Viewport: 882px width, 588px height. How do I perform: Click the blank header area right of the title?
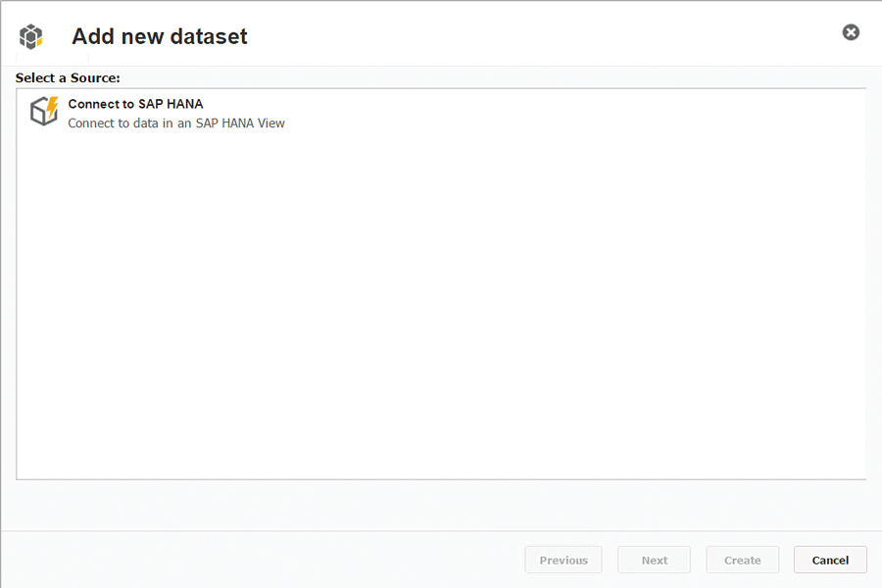[539, 37]
